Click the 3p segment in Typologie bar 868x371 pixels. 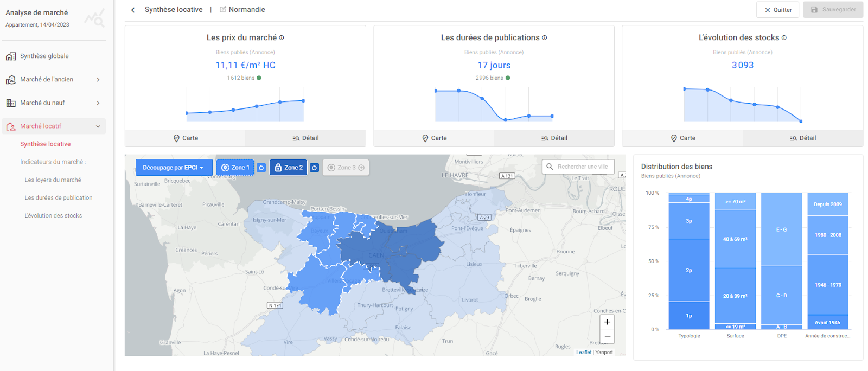coord(689,221)
